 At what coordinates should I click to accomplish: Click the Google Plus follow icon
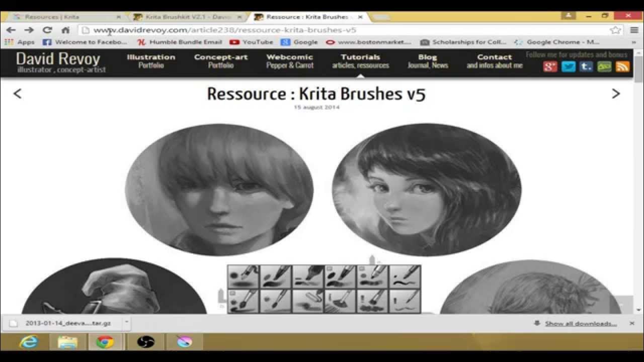tap(550, 66)
